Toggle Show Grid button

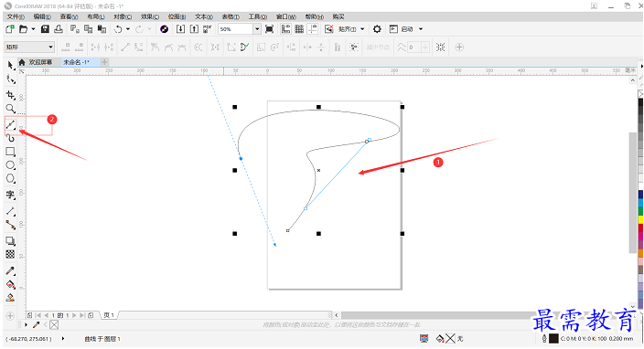click(299, 29)
